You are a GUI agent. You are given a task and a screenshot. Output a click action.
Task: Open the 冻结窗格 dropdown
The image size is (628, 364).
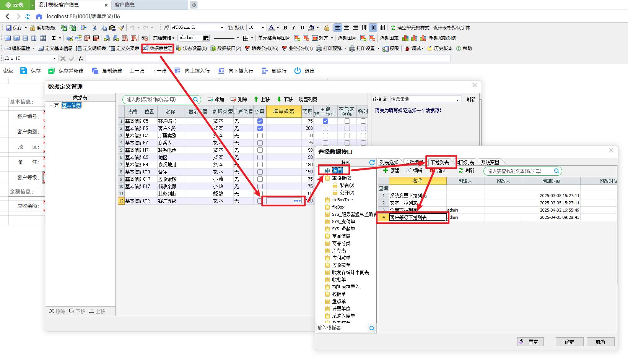[164, 38]
